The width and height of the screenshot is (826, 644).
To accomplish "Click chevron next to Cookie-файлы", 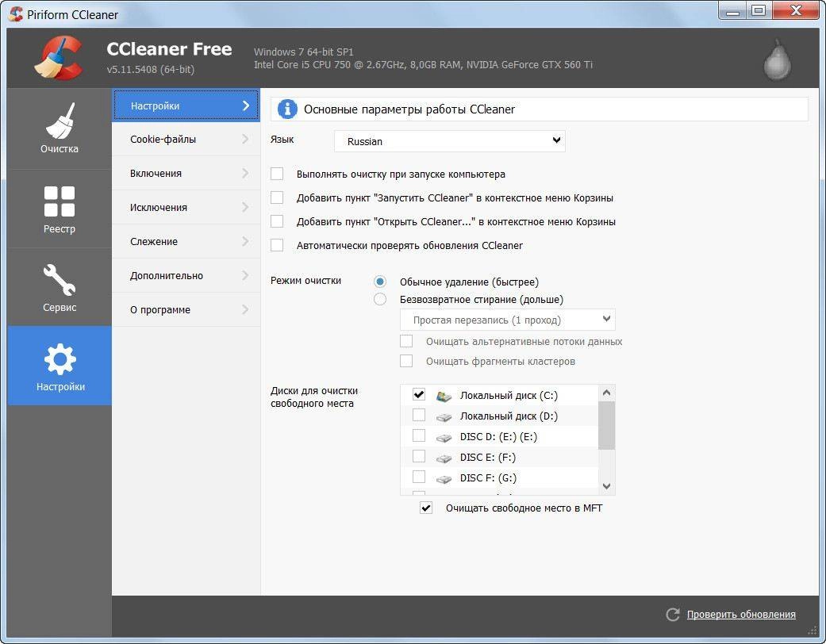I will point(245,139).
